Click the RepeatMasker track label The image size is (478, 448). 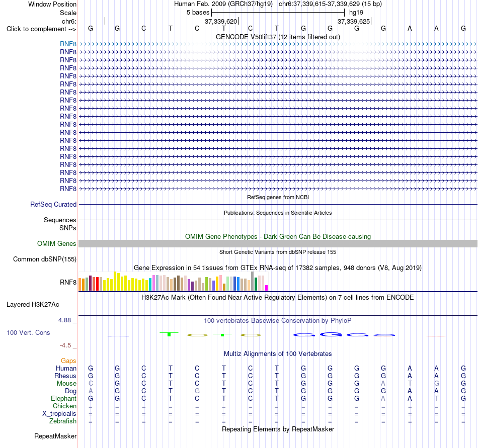coord(55,436)
